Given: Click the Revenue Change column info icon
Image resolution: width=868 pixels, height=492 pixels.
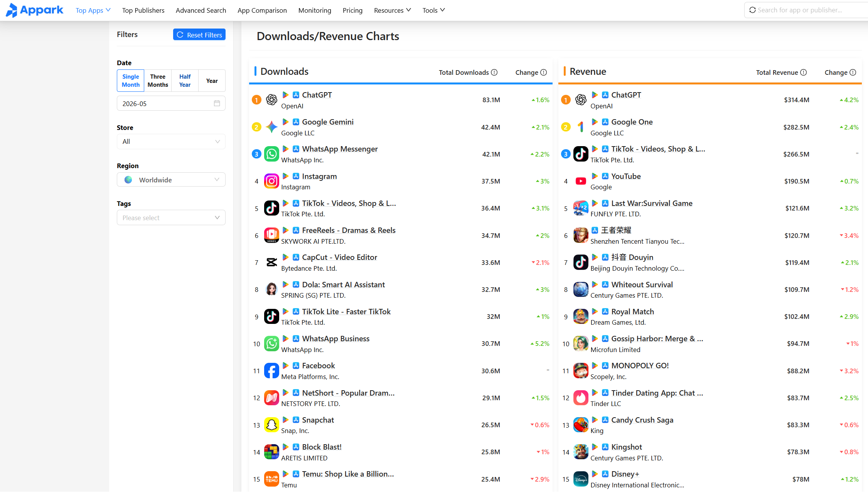Looking at the screenshot, I should 853,72.
